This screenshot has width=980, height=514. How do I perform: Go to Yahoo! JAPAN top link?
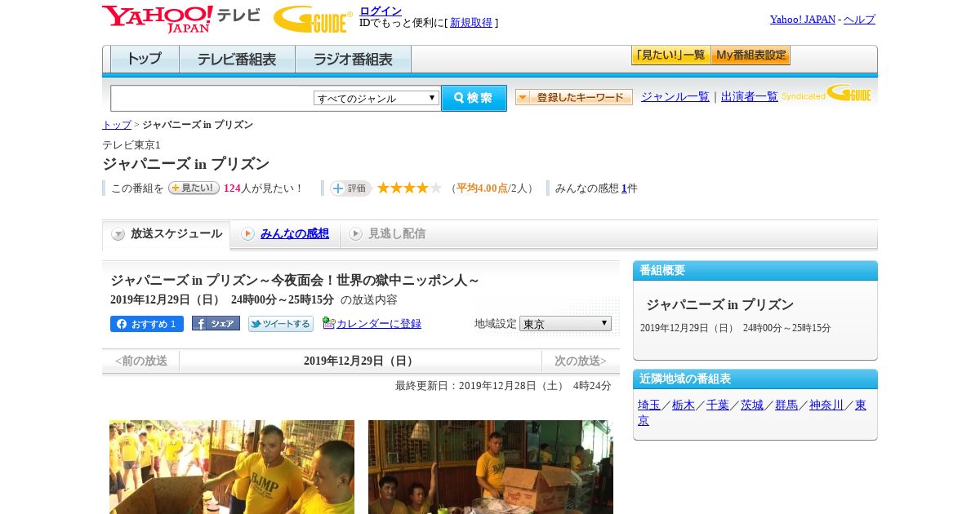(802, 19)
